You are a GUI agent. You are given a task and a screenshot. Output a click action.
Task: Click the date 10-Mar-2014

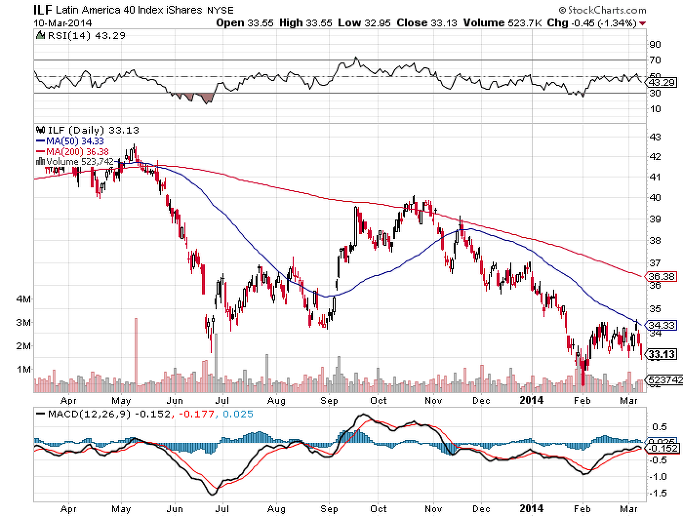click(63, 23)
